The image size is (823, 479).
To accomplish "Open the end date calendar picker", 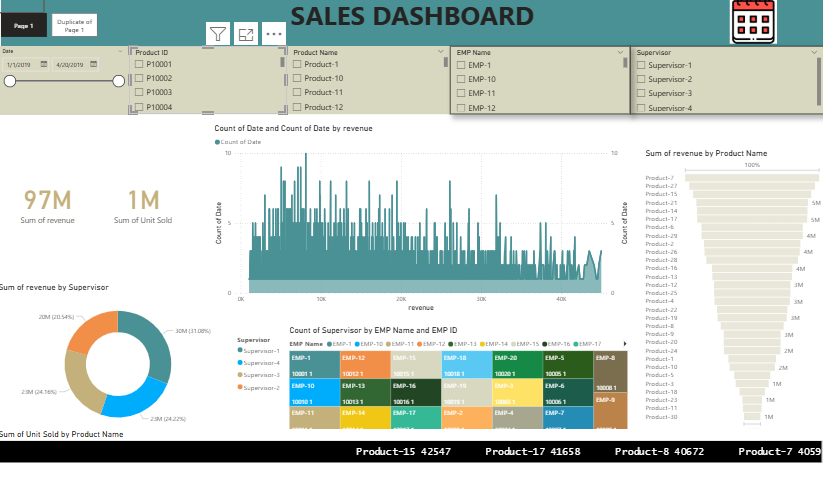I will coord(93,64).
